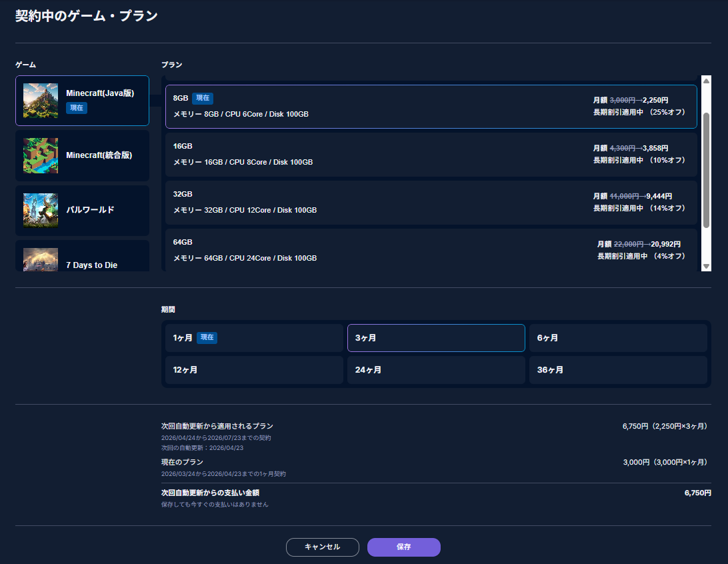728x564 pixels.
Task: Click the Minecraft 統合版 thumbnail image
Action: point(41,155)
